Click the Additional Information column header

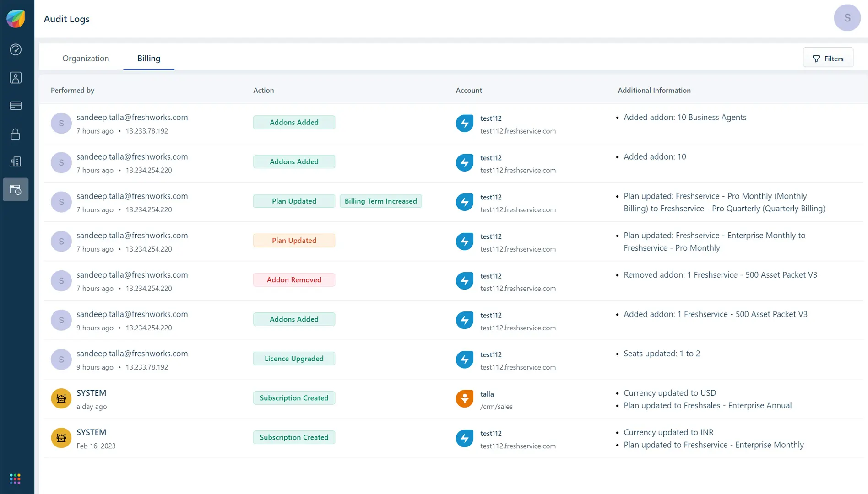(654, 90)
